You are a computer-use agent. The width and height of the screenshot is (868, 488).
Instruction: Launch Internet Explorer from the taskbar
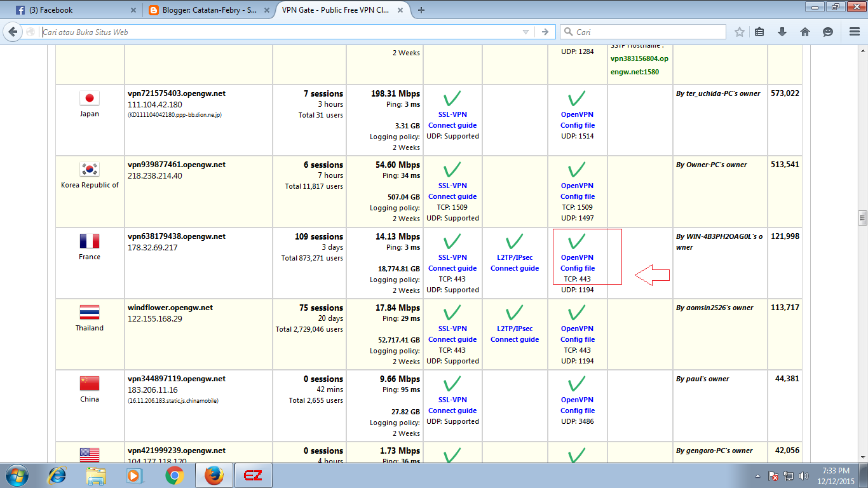[x=58, y=475]
